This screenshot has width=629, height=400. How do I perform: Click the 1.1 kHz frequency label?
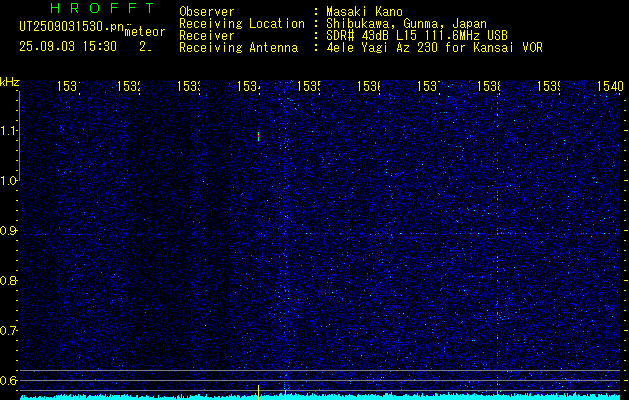tap(8, 131)
